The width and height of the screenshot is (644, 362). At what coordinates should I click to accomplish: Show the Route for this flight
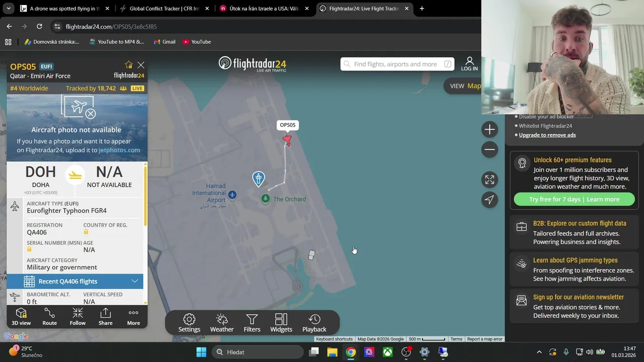pos(49,317)
